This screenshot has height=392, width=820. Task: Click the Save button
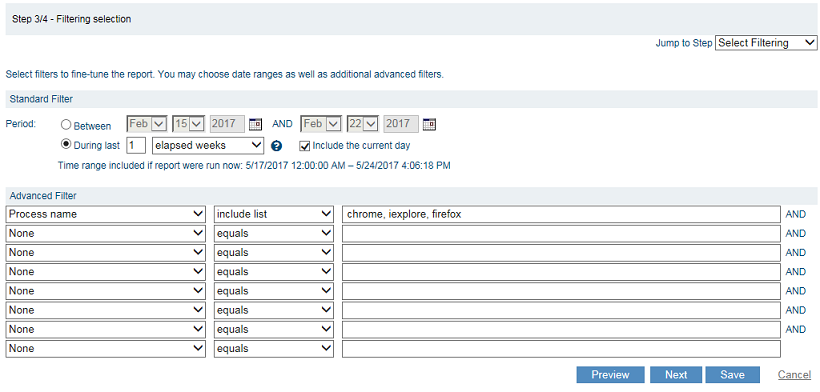732,375
